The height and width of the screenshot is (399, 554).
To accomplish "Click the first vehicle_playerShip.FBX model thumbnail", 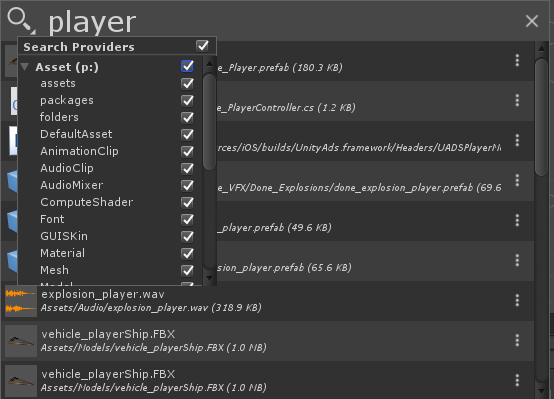I will pyautogui.click(x=21, y=341).
